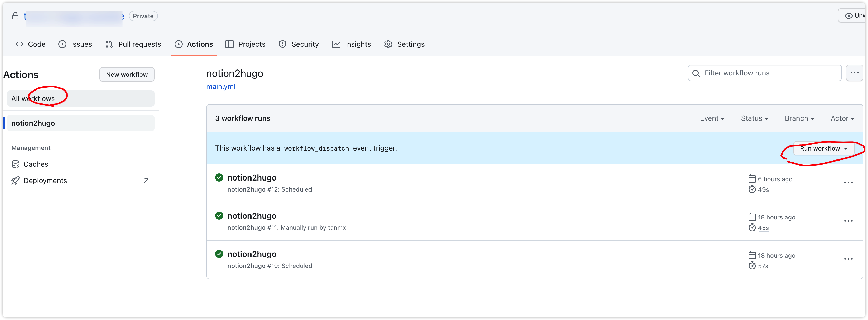The image size is (868, 320).
Task: Open the workflow options kebab menu beside the filter box
Action: click(x=854, y=73)
